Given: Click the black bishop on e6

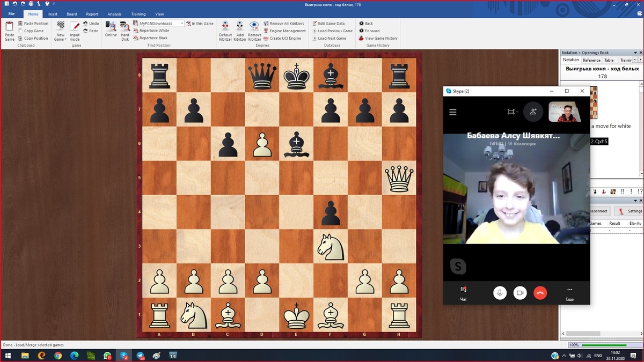Looking at the screenshot, I should pyautogui.click(x=296, y=144).
